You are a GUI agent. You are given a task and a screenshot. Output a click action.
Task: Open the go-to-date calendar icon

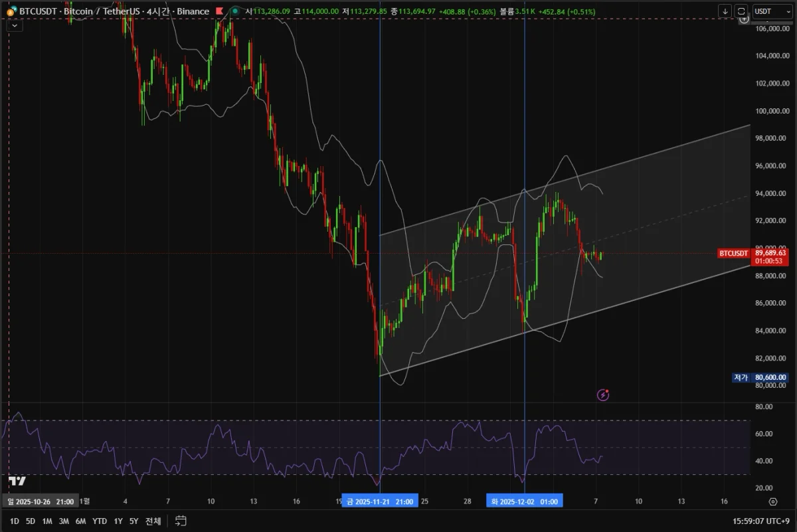(181, 521)
